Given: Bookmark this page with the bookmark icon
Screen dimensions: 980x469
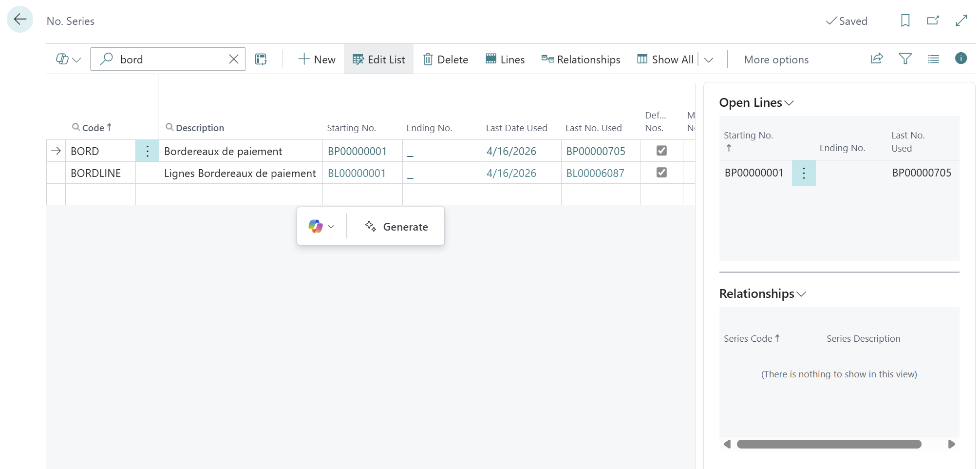Looking at the screenshot, I should point(905,20).
